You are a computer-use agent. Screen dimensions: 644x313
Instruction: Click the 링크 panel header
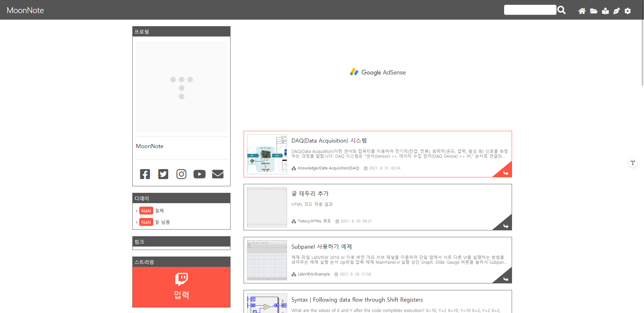pos(182,242)
